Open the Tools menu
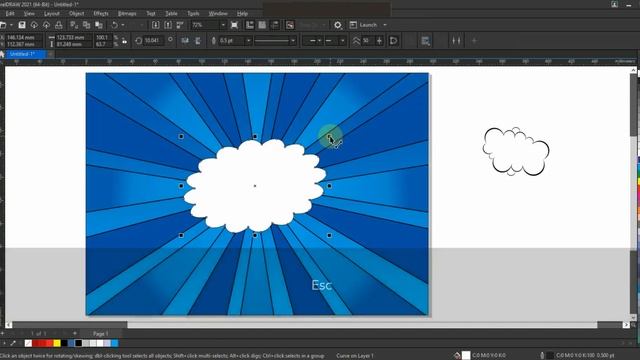 (x=193, y=13)
